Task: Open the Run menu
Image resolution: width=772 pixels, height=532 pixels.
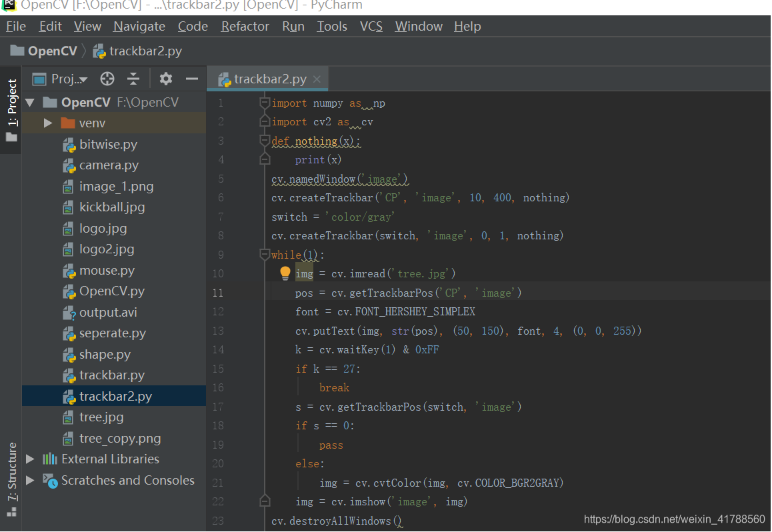Action: tap(293, 27)
